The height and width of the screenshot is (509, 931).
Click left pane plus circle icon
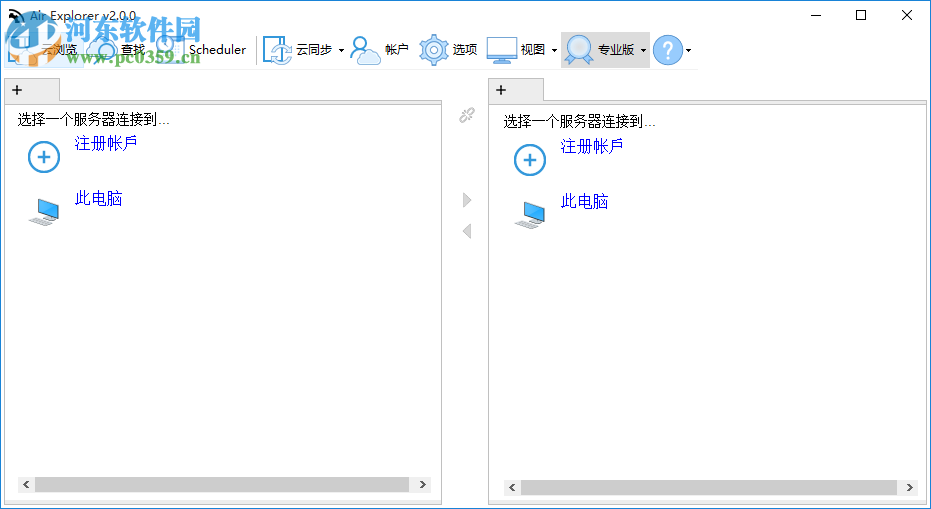[x=44, y=157]
